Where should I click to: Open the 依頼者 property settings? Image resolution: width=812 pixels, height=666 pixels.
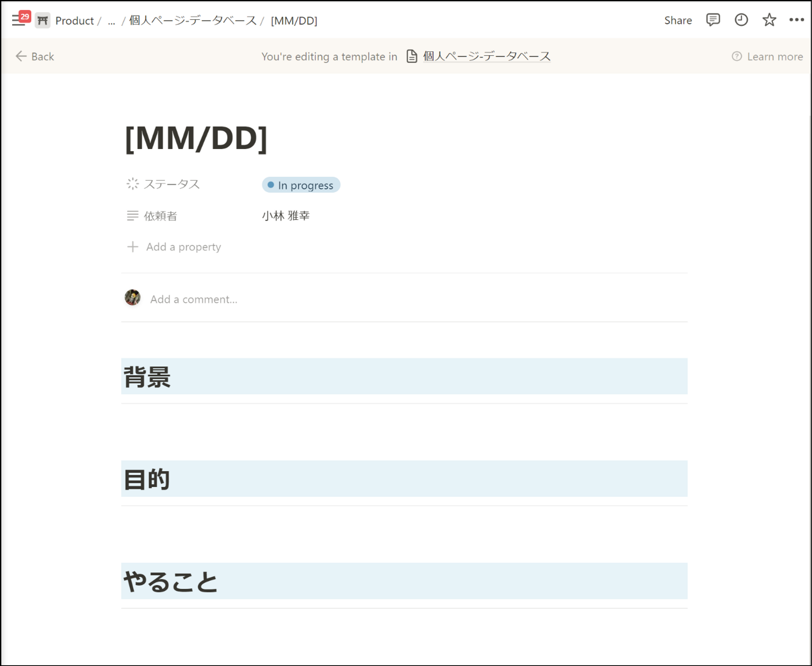152,216
